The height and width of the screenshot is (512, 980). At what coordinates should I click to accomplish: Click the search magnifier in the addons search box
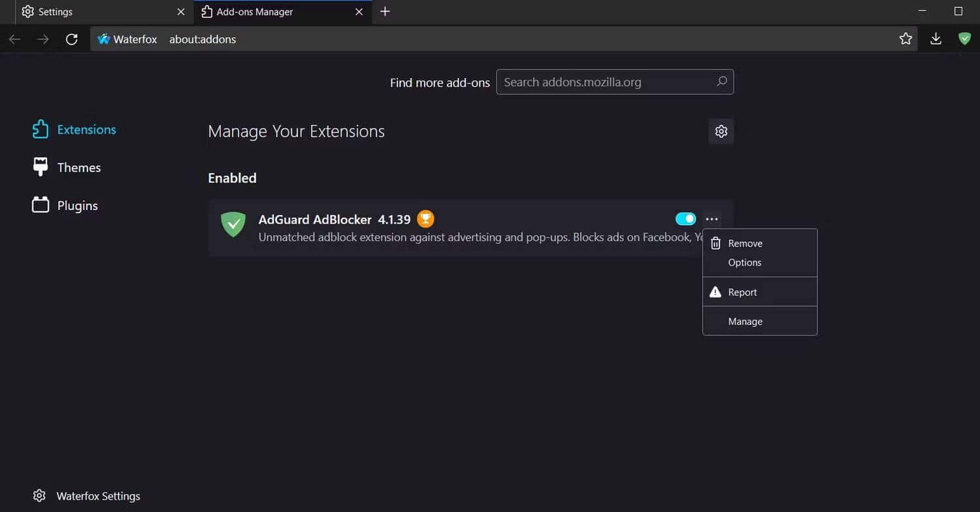[721, 82]
